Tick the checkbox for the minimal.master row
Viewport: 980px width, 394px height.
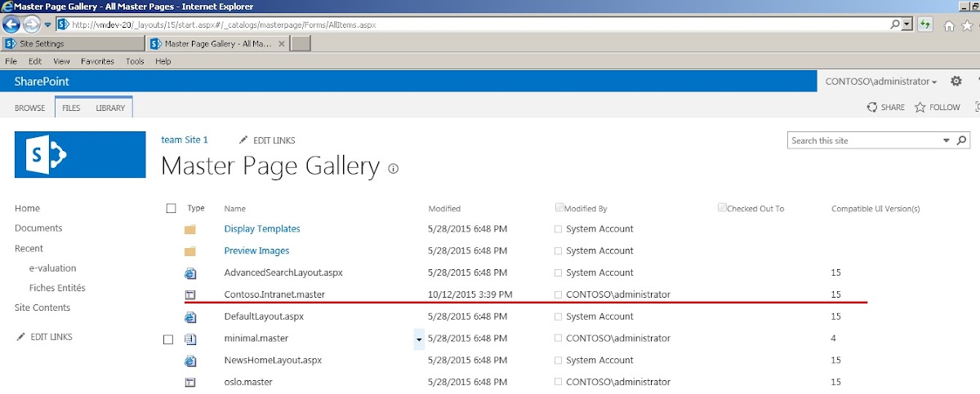click(x=168, y=339)
